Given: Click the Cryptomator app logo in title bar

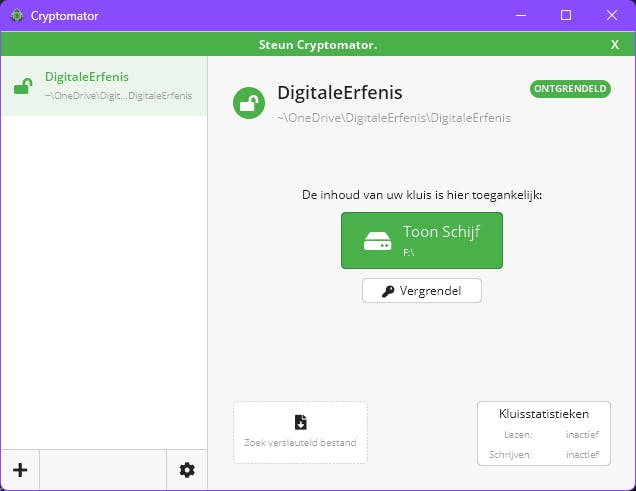Looking at the screenshot, I should [x=17, y=15].
